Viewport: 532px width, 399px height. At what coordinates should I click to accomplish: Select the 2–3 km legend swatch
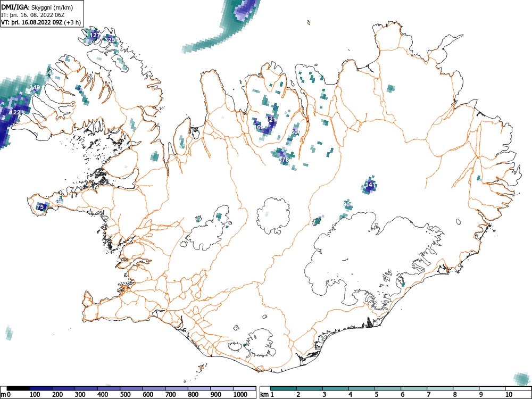(x=310, y=388)
